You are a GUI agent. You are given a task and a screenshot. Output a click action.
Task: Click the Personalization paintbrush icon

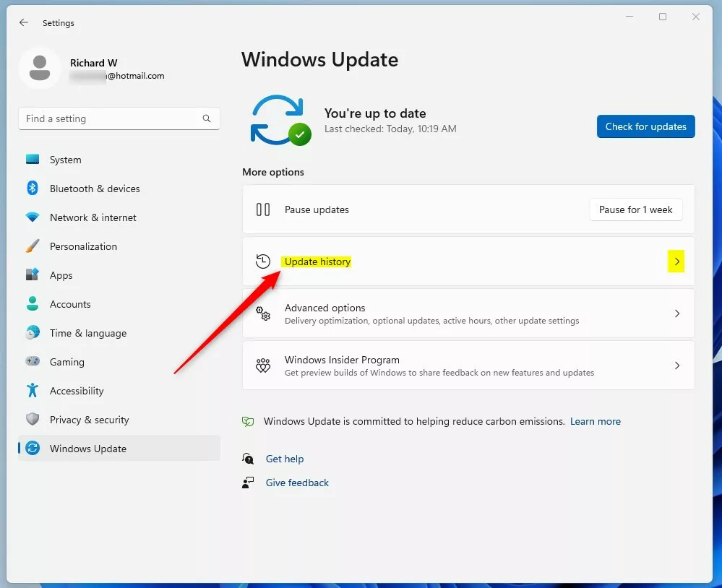33,246
